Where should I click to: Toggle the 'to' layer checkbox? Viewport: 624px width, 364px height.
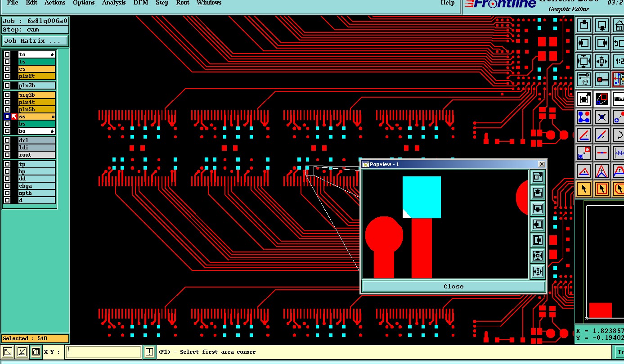[7, 54]
